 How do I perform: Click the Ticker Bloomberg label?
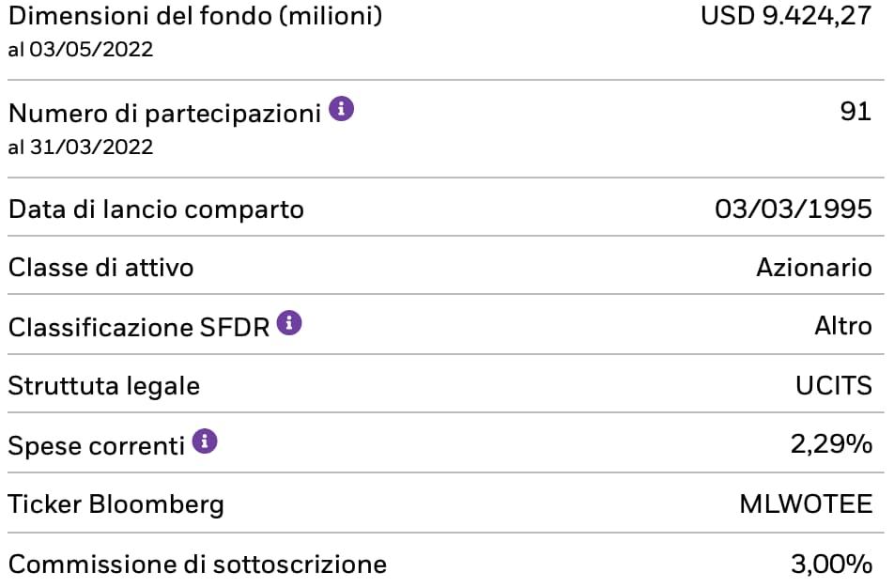point(116,504)
